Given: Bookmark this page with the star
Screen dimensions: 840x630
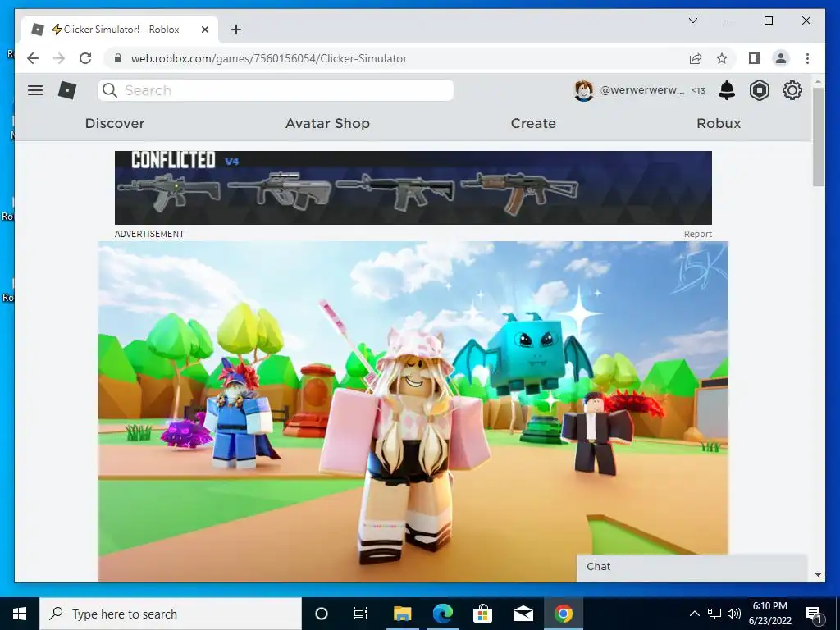Looking at the screenshot, I should (722, 58).
